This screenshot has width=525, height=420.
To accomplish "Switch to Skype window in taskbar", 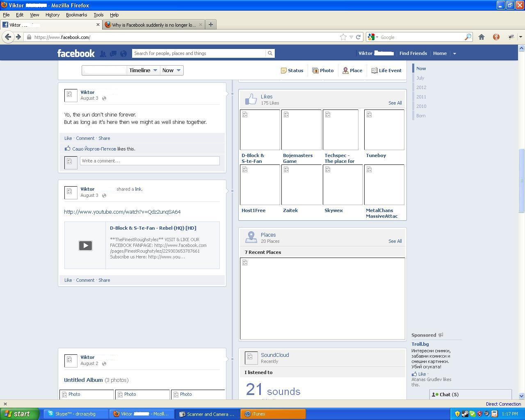I will click(x=76, y=414).
